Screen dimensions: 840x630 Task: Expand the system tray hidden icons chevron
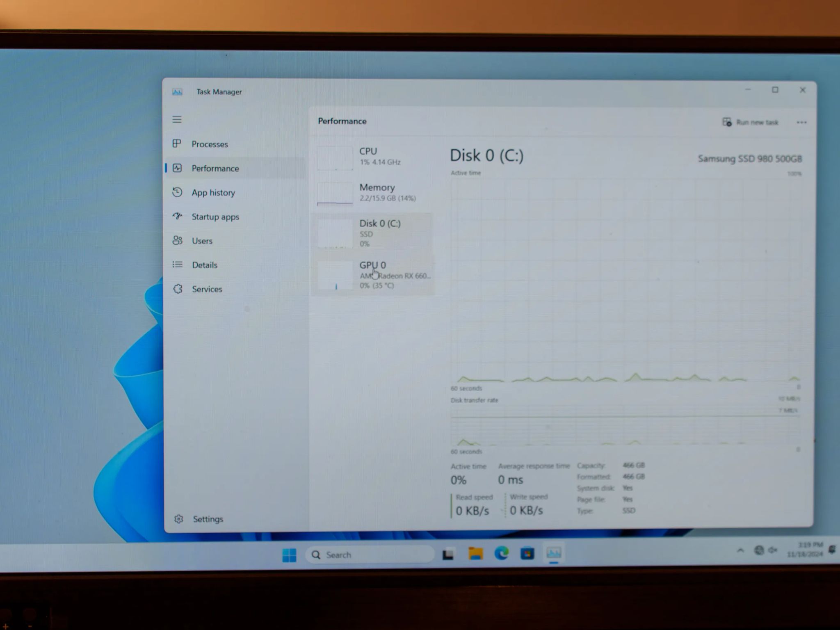(x=740, y=550)
